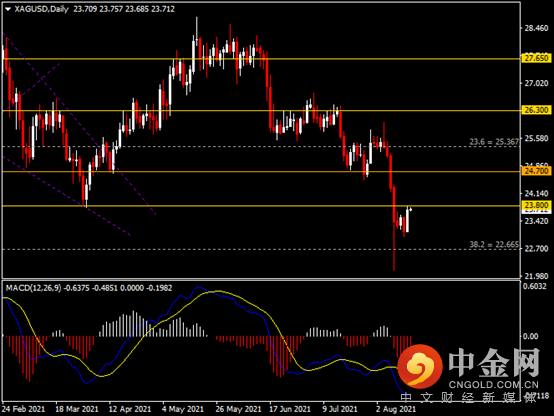Click the 28.460 value on price scale
This screenshot has height=416, width=554.
[x=536, y=28]
